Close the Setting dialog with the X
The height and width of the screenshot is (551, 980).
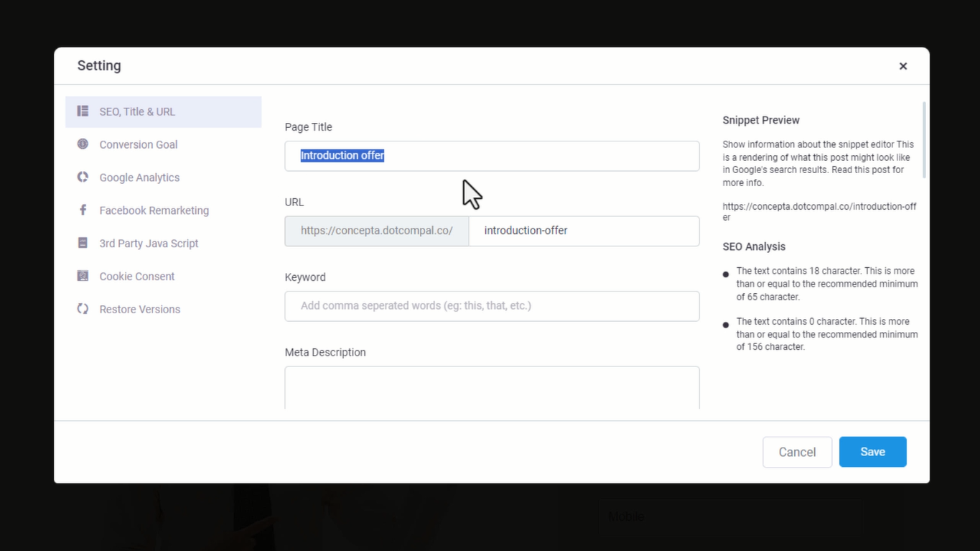[903, 66]
